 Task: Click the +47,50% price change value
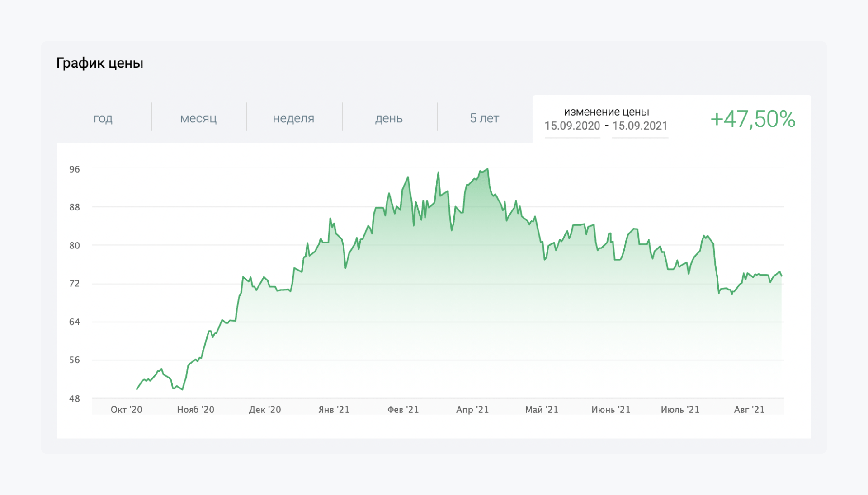click(x=753, y=119)
